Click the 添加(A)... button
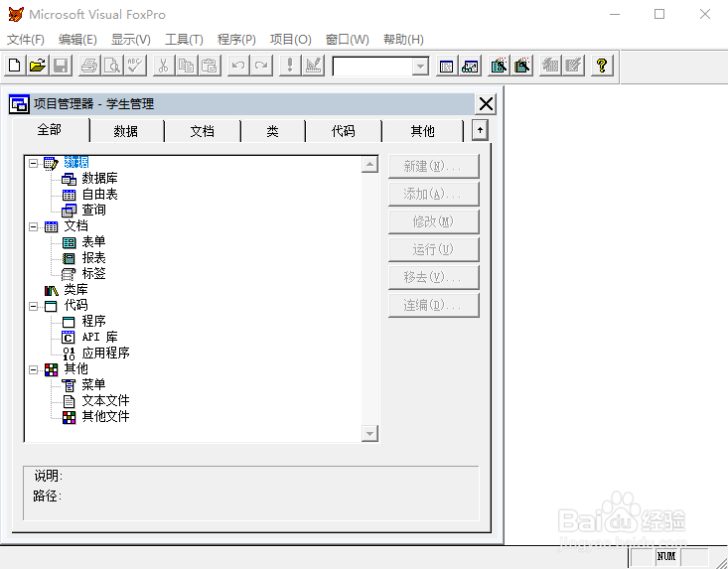Viewport: 728px width, 569px height. click(x=433, y=194)
